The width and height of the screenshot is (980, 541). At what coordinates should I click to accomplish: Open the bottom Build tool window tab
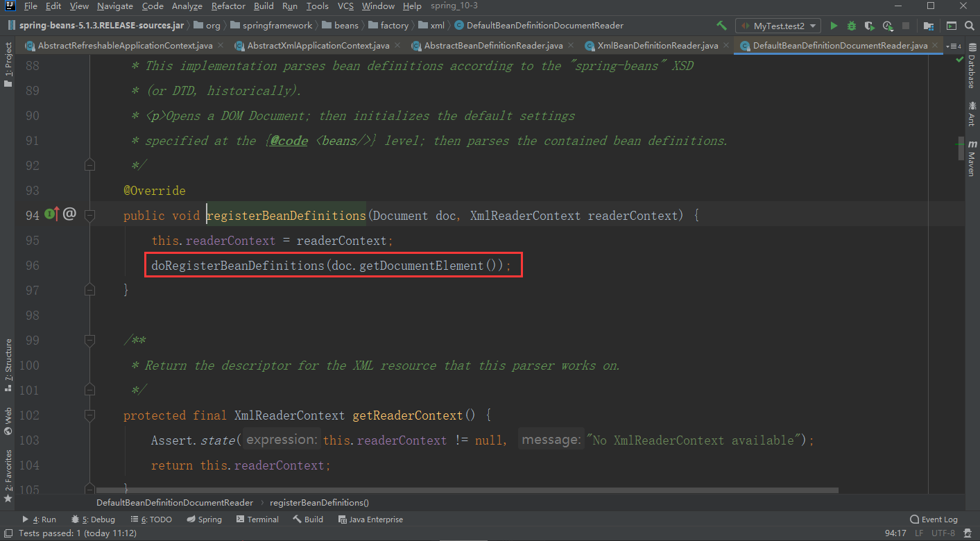pos(308,519)
